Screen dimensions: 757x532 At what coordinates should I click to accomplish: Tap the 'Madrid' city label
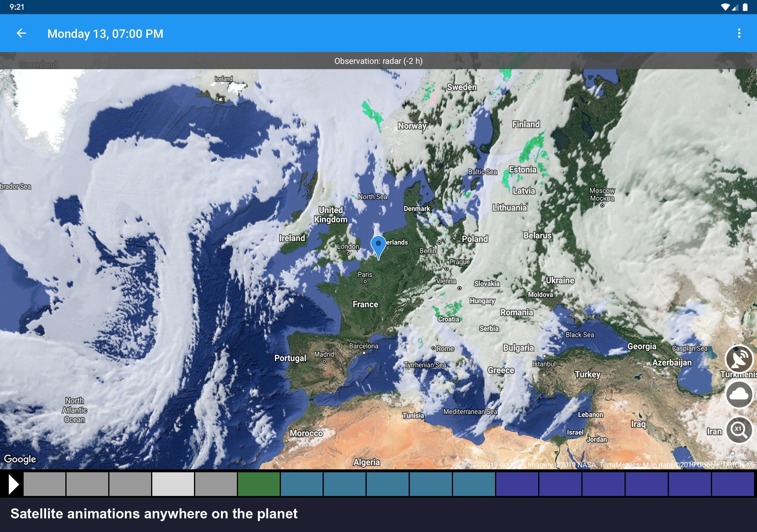click(x=324, y=354)
